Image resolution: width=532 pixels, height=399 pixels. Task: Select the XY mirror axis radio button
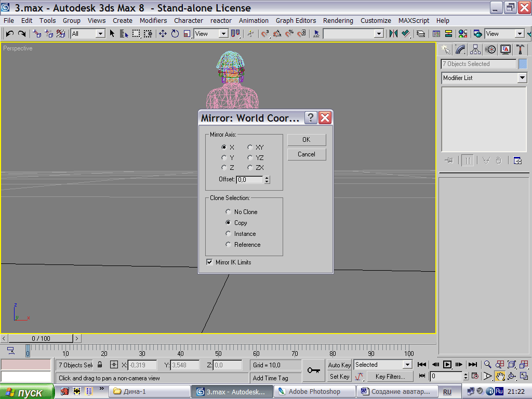(x=250, y=147)
